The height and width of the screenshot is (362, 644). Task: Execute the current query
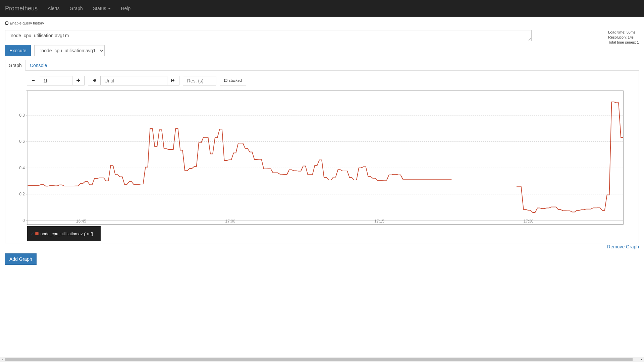click(18, 51)
